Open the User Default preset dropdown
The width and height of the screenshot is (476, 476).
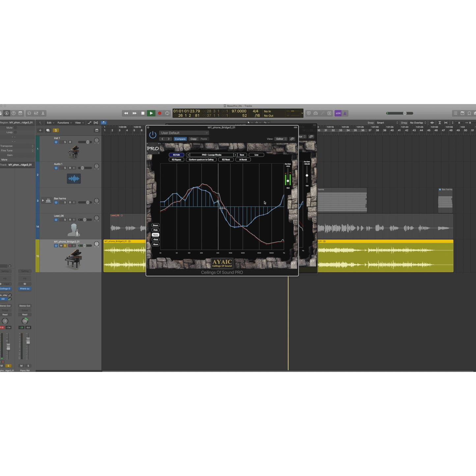183,133
